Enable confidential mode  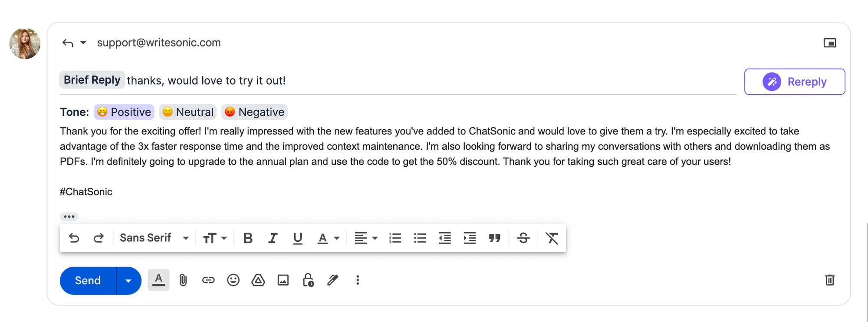point(308,280)
